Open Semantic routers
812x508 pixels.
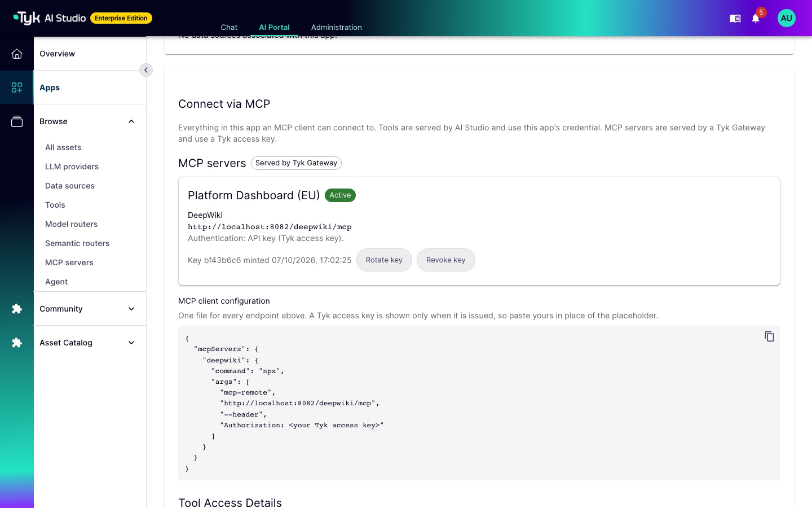click(77, 243)
